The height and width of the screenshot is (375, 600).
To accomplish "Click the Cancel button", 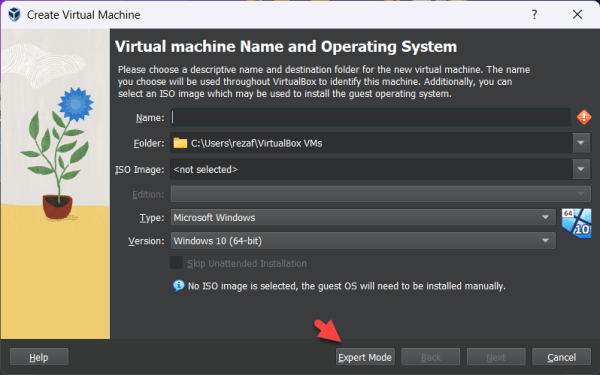I will tap(561, 357).
